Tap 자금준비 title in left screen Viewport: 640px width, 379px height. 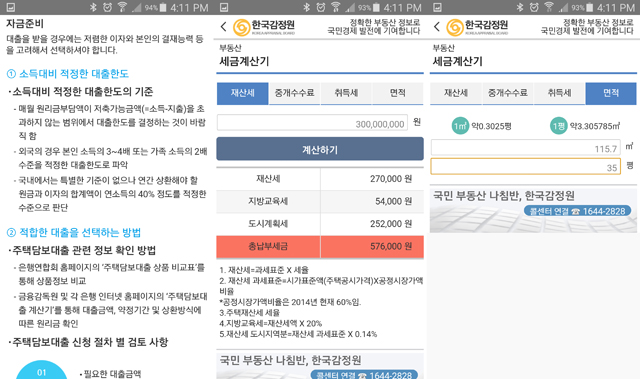tap(25, 24)
